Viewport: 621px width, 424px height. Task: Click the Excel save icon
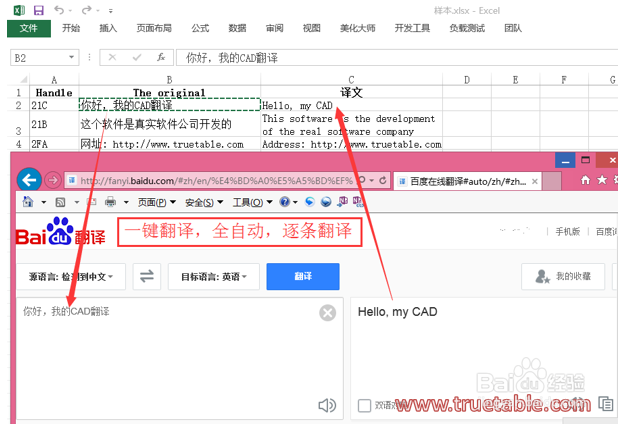[38, 10]
